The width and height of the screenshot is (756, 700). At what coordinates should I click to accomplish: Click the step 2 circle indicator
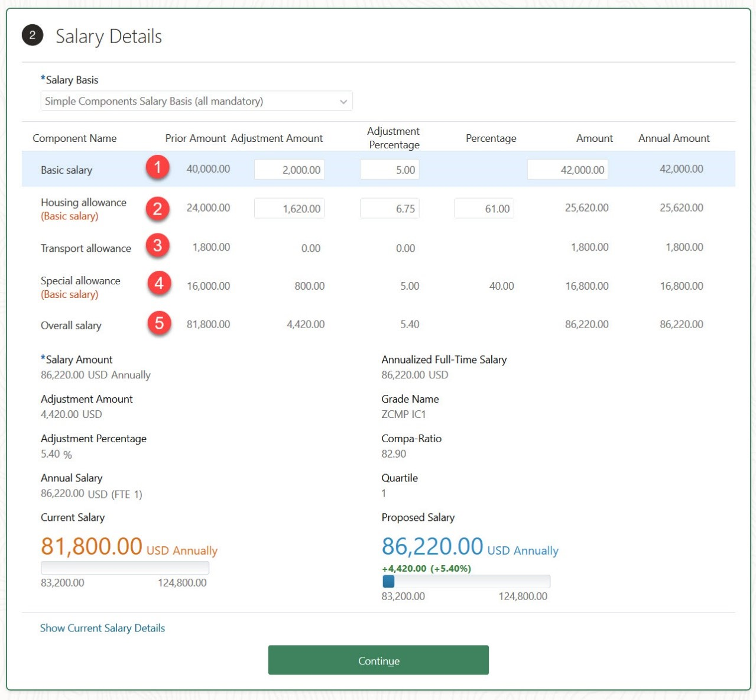point(33,35)
